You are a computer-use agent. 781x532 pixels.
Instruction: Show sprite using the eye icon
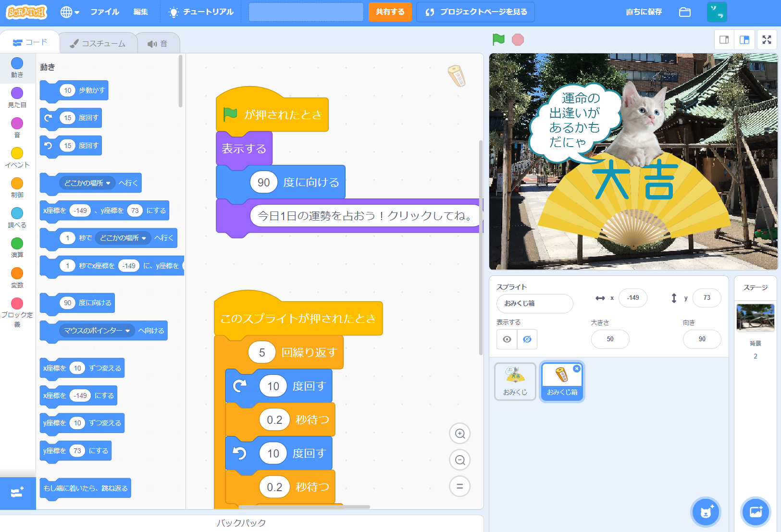click(507, 339)
